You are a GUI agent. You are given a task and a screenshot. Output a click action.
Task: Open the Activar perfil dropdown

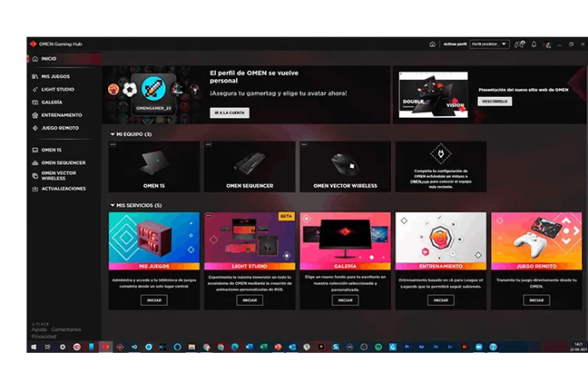[x=490, y=44]
